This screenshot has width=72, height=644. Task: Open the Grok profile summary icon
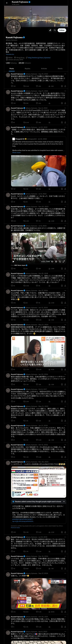coord(50,30)
